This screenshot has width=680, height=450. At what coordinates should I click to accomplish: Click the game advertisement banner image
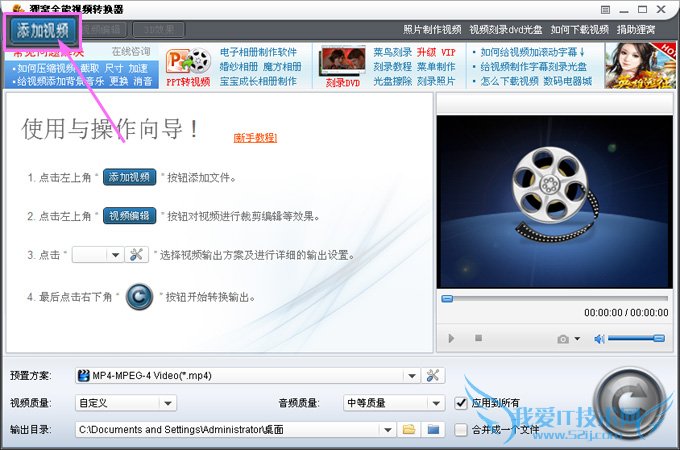pos(640,66)
